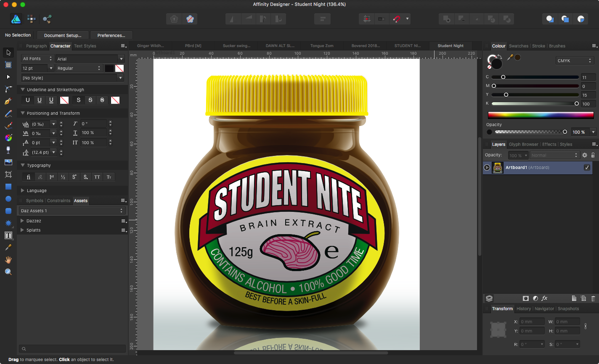Expand the Dazzez assets category
The width and height of the screenshot is (599, 364).
(x=22, y=221)
